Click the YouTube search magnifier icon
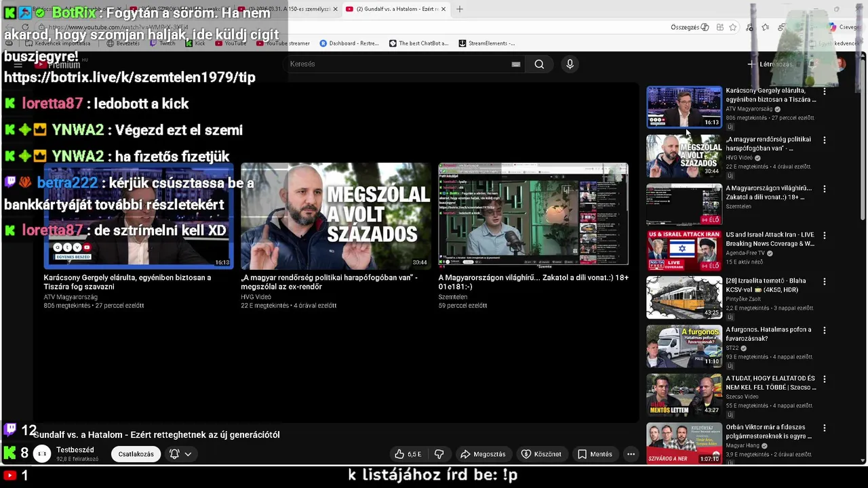Screen dimensions: 868x488 tap(539, 64)
